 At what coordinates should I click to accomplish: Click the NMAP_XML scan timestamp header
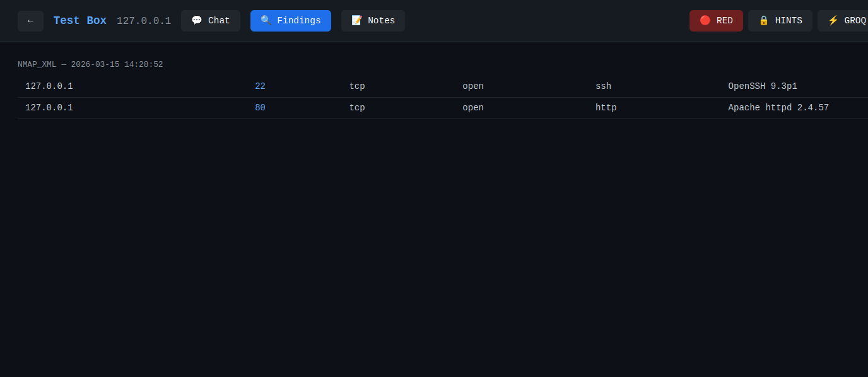90,64
